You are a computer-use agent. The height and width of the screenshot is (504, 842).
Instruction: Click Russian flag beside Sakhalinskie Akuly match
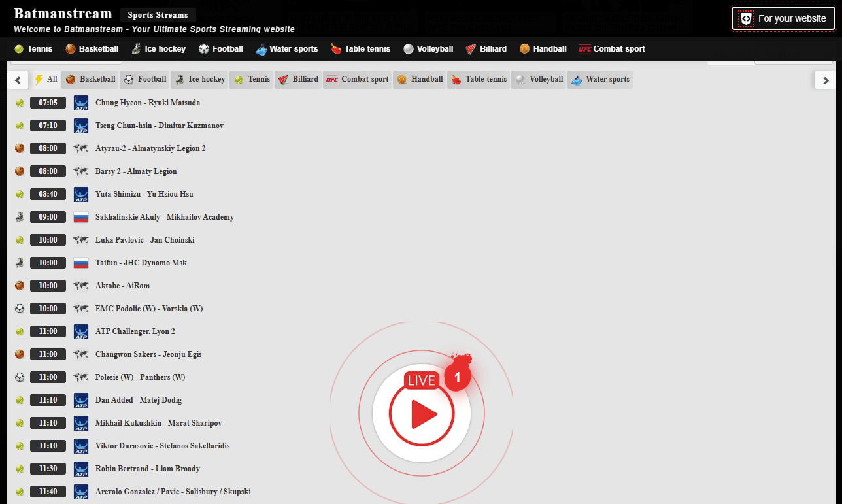pos(81,217)
